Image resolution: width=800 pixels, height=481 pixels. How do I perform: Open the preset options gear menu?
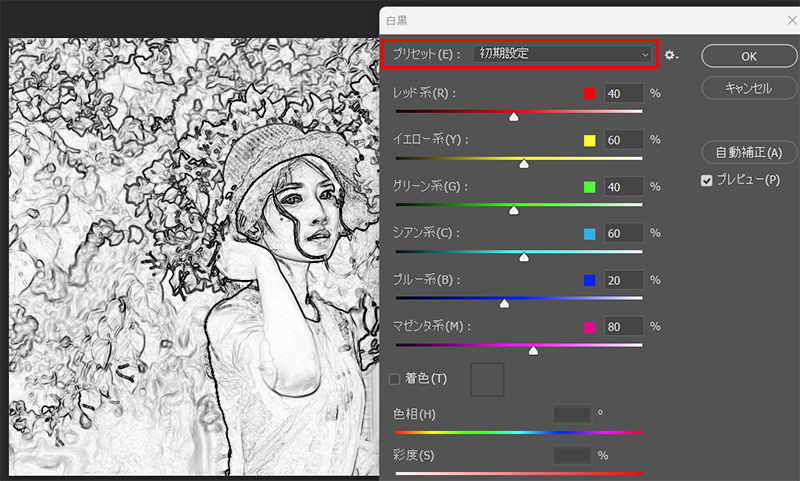671,55
